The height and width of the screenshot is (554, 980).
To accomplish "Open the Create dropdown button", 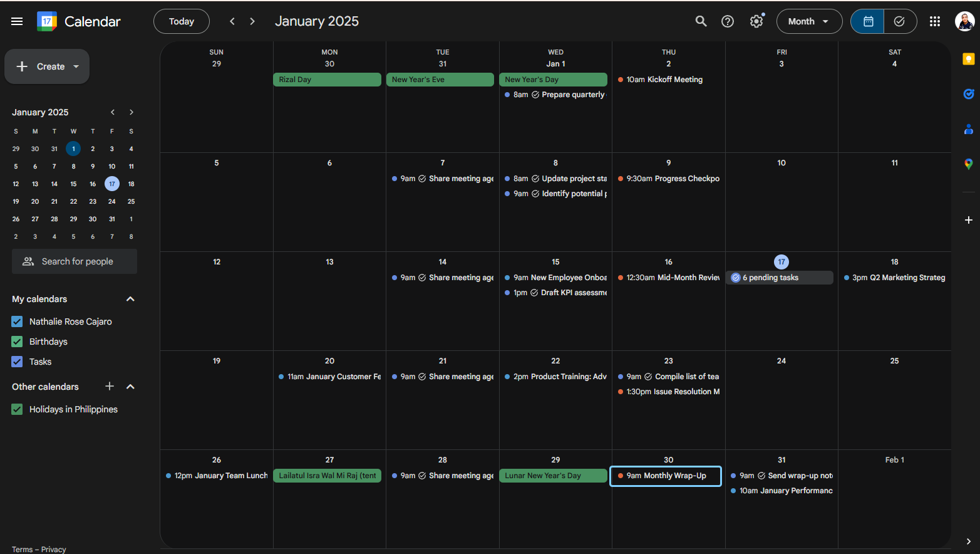I will pos(47,66).
